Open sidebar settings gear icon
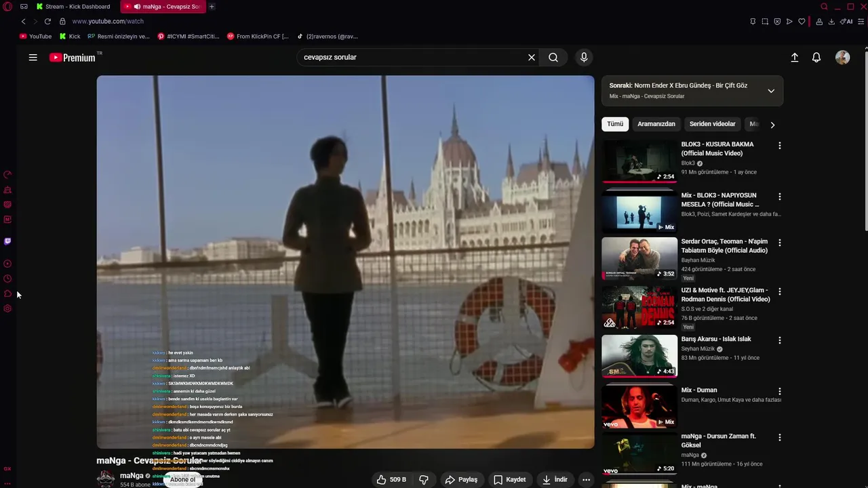868x488 pixels. [x=7, y=308]
